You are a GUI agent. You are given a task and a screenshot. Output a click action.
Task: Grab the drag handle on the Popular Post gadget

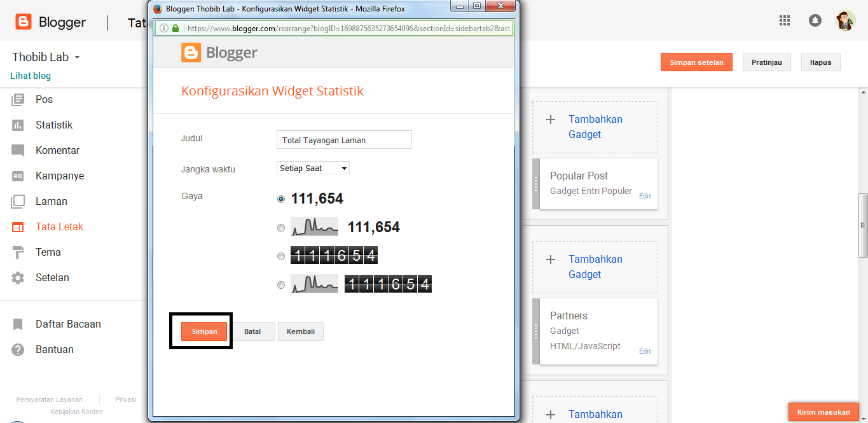[x=536, y=184]
